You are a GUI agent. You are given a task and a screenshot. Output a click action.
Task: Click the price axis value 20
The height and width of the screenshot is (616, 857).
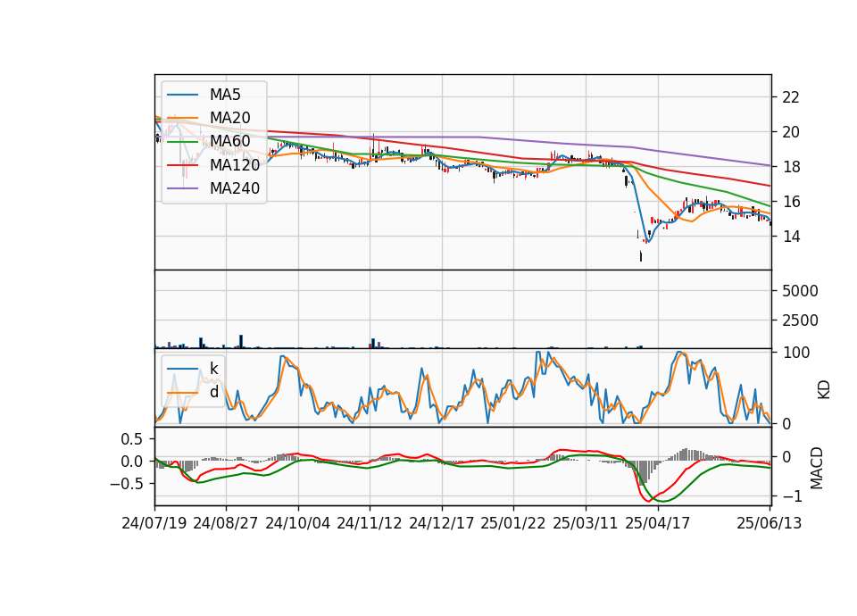(791, 132)
